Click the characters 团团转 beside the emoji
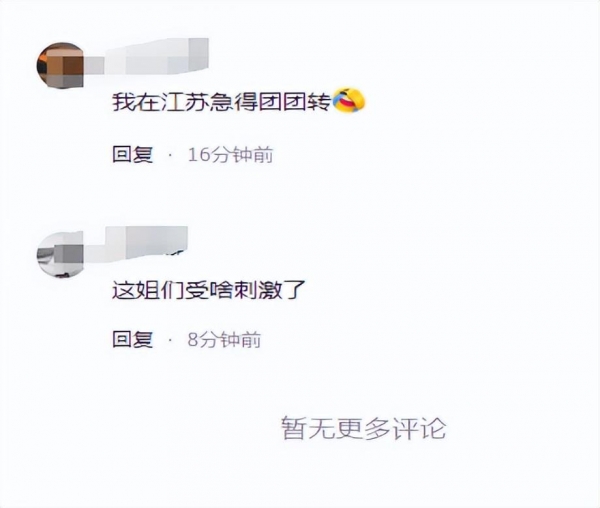Screen dimensions: 600x508 (294, 103)
